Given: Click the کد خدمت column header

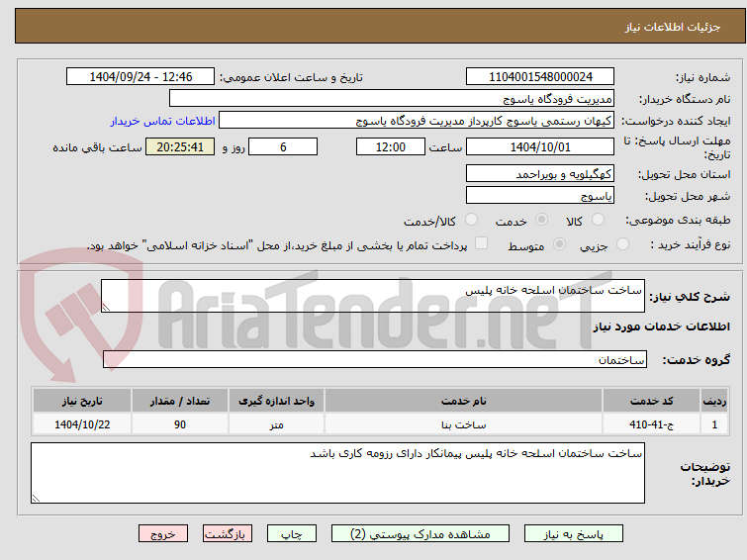Looking at the screenshot, I should click(651, 401).
